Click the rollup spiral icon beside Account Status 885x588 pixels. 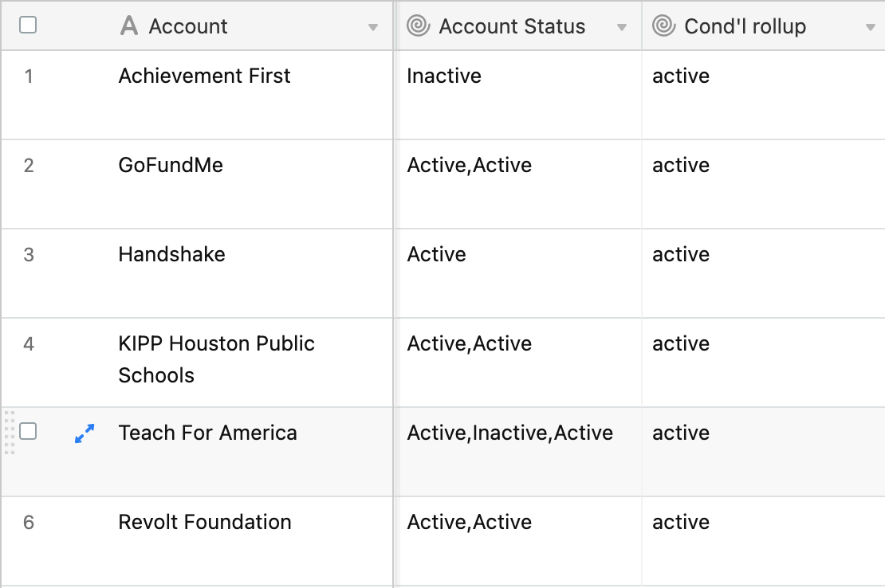click(419, 26)
